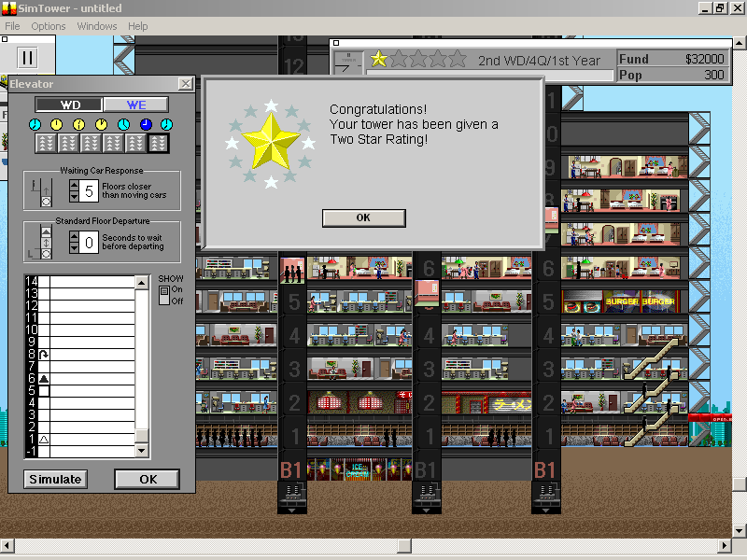Click the yellow star rating icon in the info bar
The width and height of the screenshot is (747, 560).
(379, 59)
